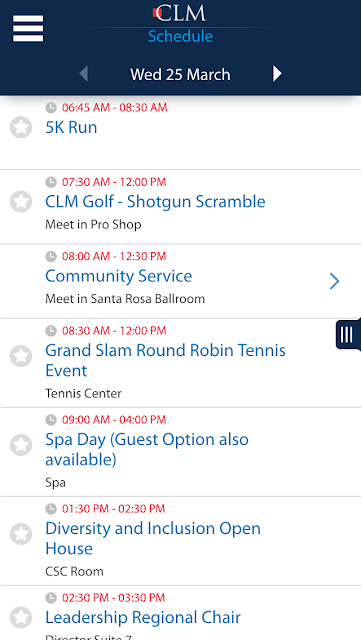Expand Community Service details chevron
Image resolution: width=361 pixels, height=640 pixels.
point(334,281)
